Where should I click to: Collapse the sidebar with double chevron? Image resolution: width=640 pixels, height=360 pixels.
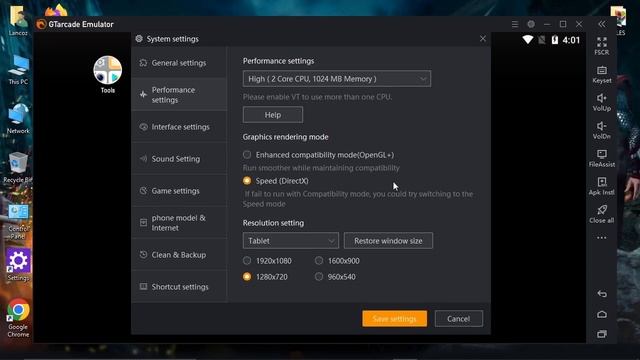(602, 24)
